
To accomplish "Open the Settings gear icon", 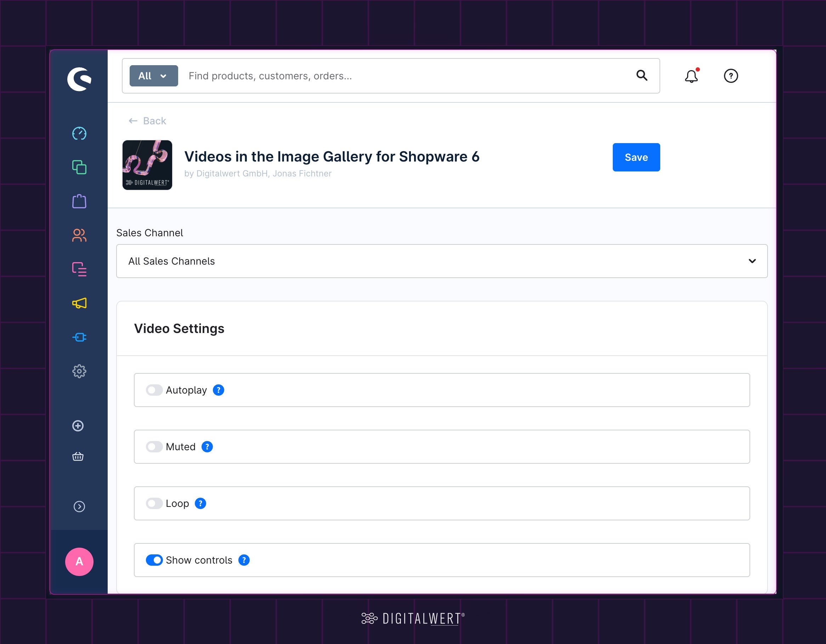I will coord(79,371).
